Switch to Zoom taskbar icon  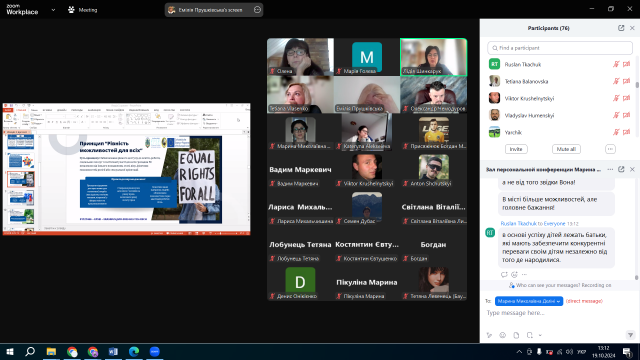pyautogui.click(x=155, y=351)
